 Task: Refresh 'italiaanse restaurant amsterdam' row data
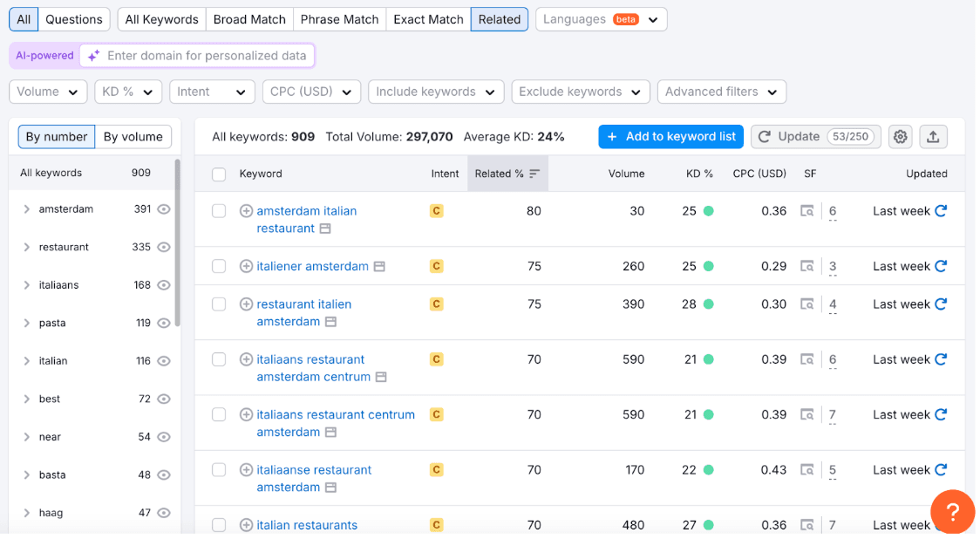(x=941, y=470)
